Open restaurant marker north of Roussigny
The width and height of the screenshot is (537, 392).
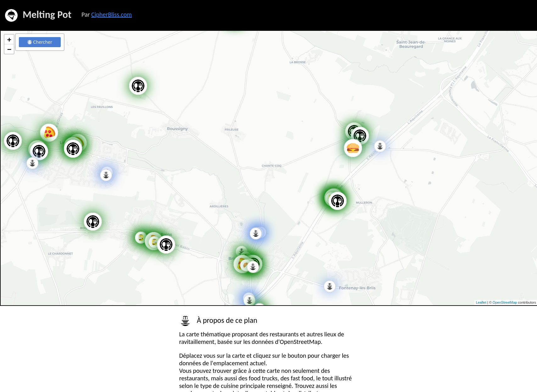point(138,86)
